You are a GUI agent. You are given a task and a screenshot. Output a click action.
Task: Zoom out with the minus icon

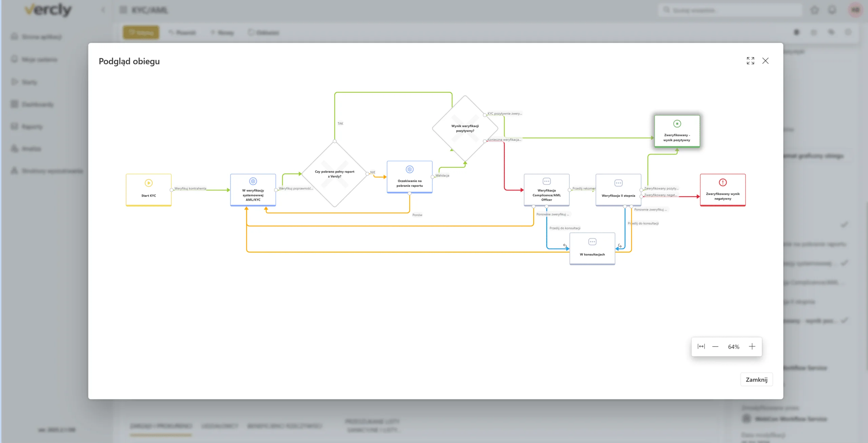pyautogui.click(x=715, y=346)
